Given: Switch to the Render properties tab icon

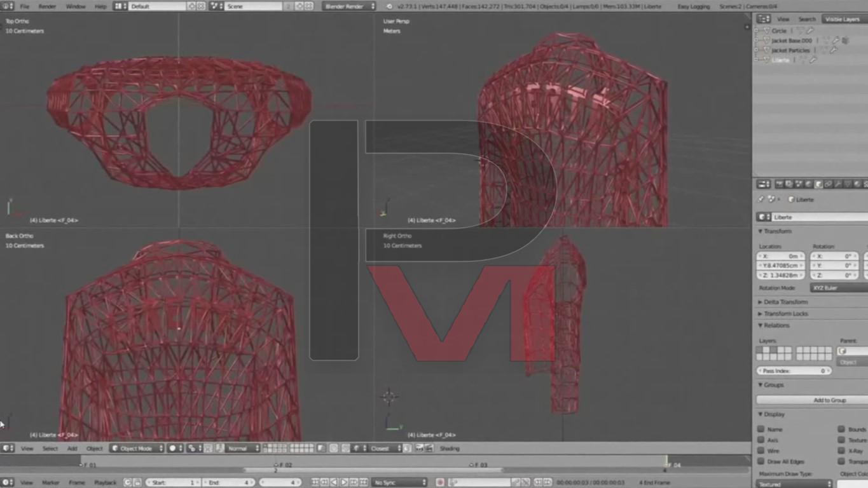Looking at the screenshot, I should [x=779, y=184].
